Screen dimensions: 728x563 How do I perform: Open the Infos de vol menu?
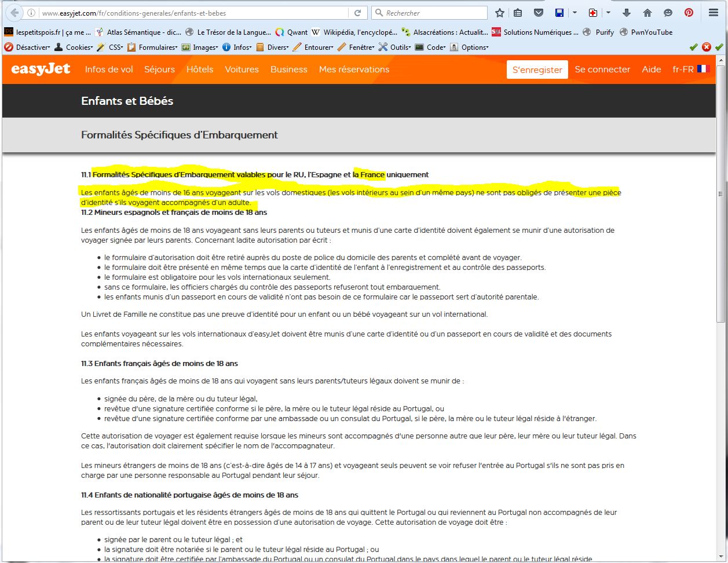(x=109, y=69)
